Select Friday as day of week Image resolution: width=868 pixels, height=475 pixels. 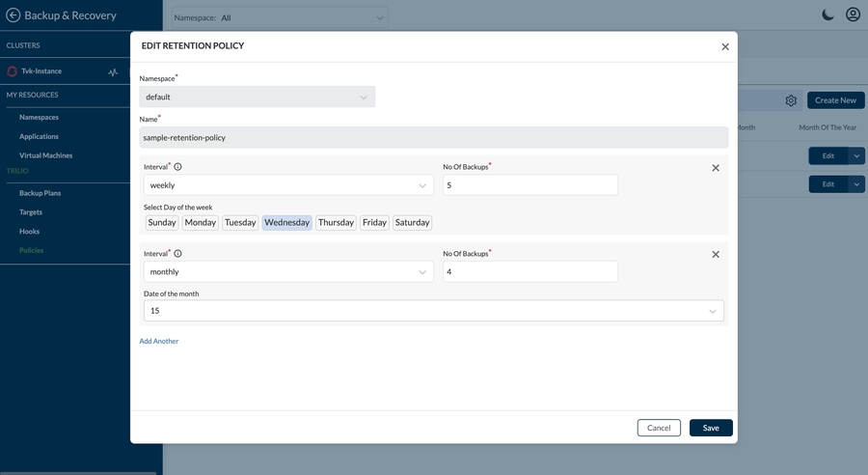tap(374, 222)
